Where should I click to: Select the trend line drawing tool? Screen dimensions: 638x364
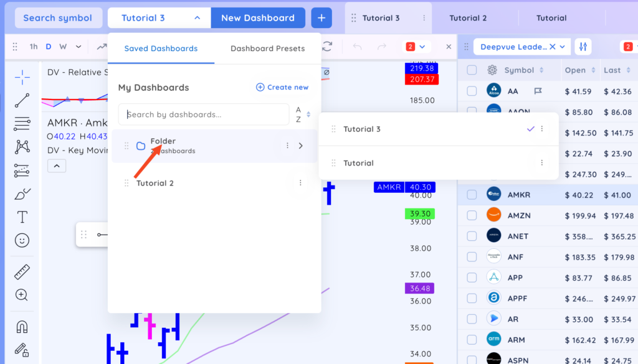[x=22, y=100]
